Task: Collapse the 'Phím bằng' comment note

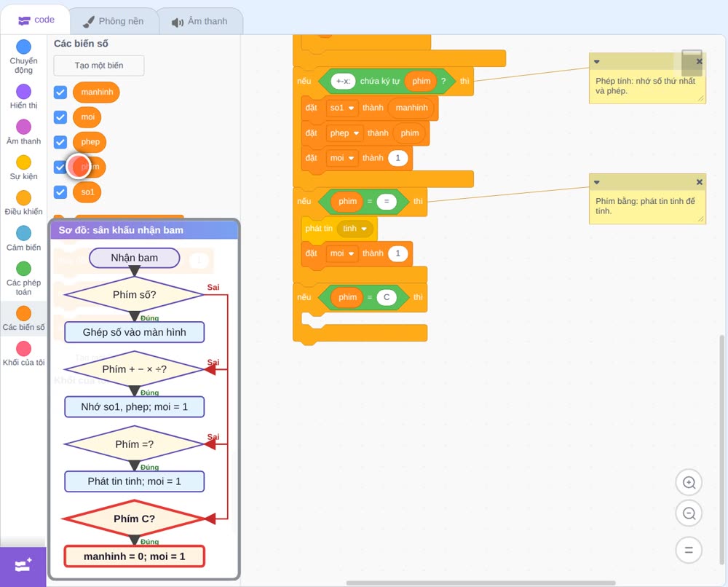Action: pos(597,182)
